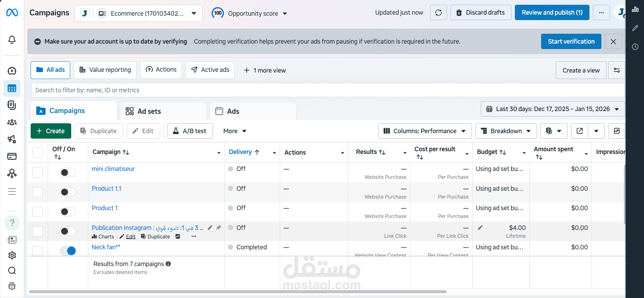Open the news feed icon in sidebar
The width and height of the screenshot is (644, 298).
pos(12,240)
